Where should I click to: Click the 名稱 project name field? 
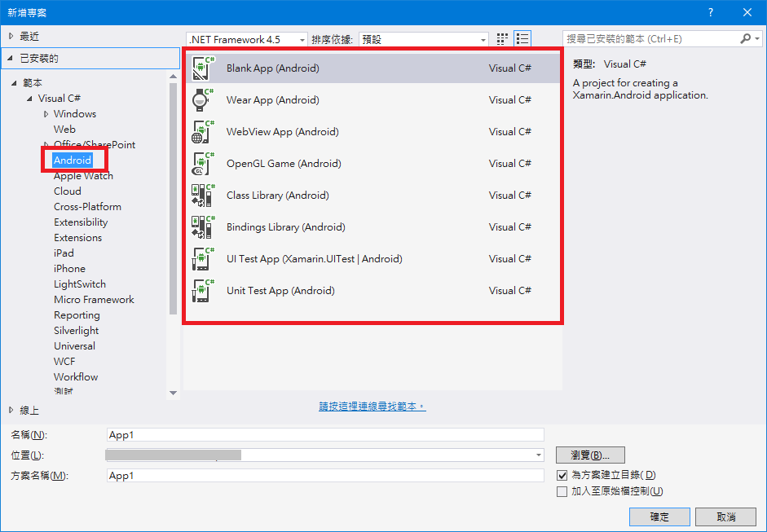[325, 435]
